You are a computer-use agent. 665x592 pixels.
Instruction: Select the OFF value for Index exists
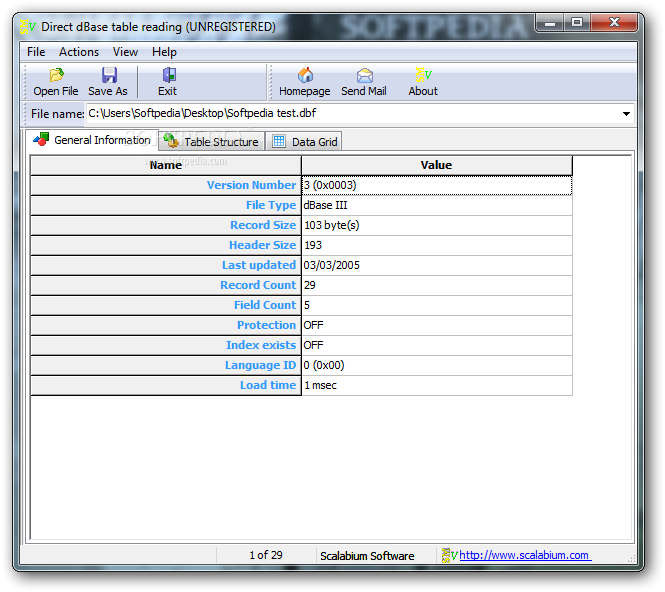tap(437, 345)
